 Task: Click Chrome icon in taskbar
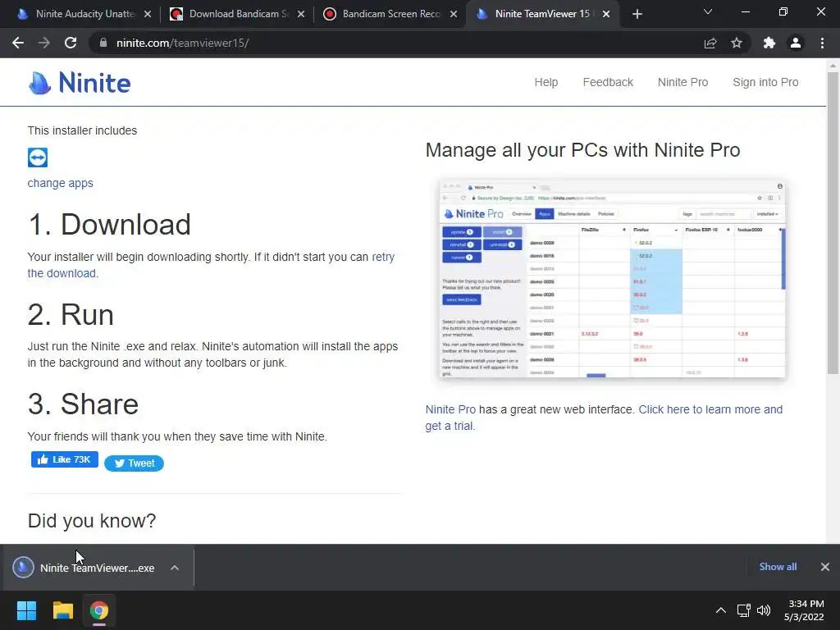click(99, 610)
